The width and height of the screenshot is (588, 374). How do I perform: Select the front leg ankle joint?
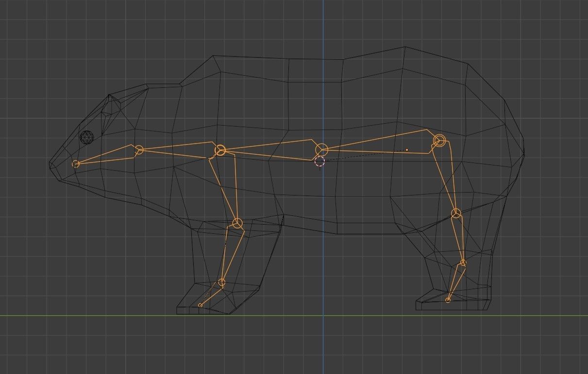point(222,282)
